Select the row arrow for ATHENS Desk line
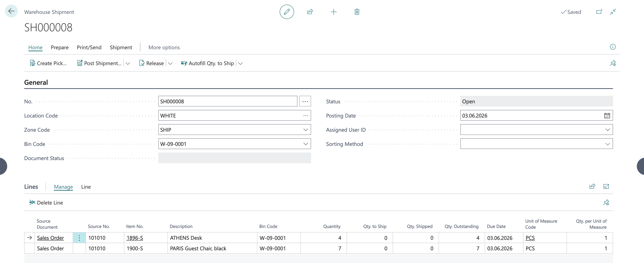644x263 pixels. (29, 238)
